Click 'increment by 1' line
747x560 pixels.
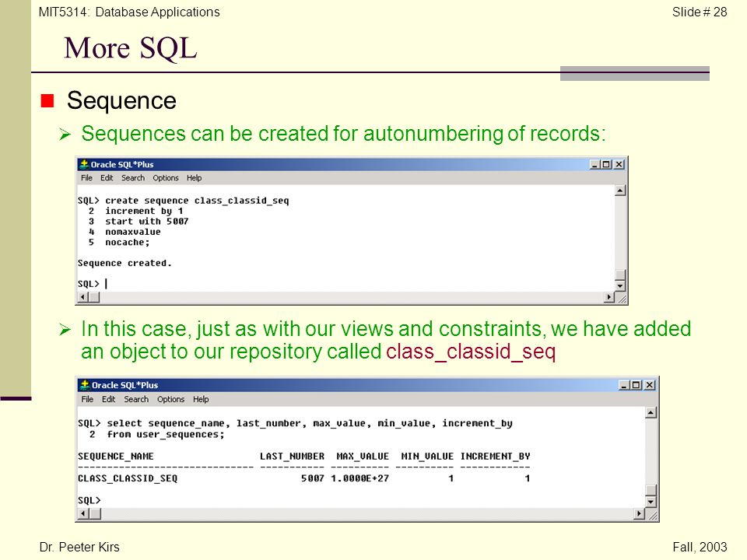point(144,211)
